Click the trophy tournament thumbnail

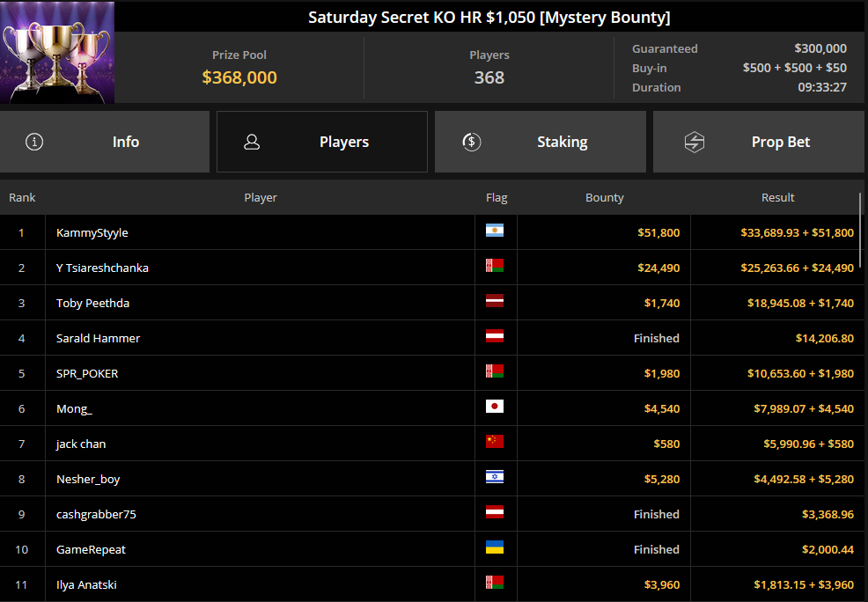[x=57, y=53]
